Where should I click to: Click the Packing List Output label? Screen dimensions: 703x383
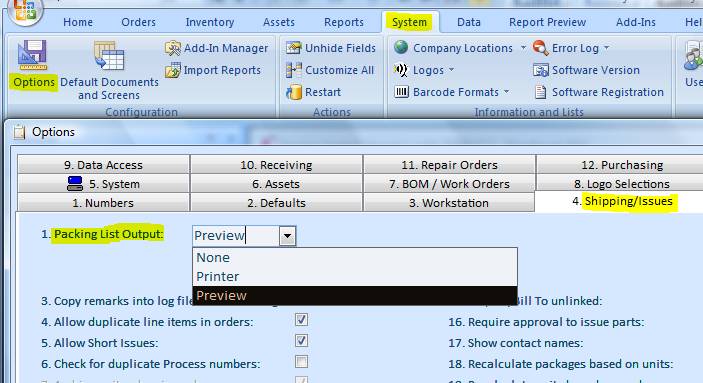pos(108,234)
